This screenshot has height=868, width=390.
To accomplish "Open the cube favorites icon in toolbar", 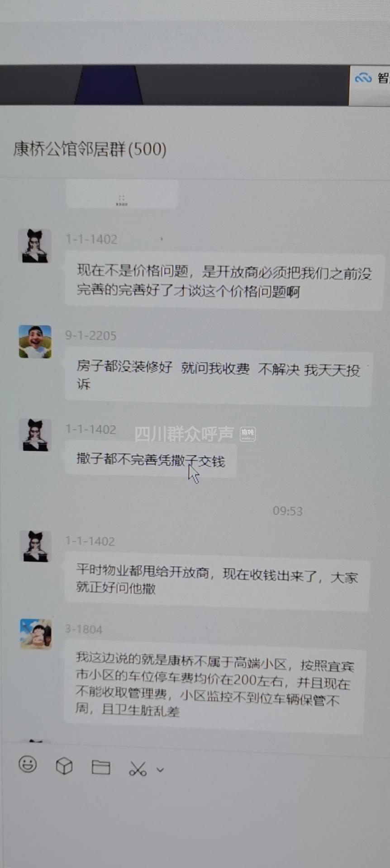I will [64, 766].
